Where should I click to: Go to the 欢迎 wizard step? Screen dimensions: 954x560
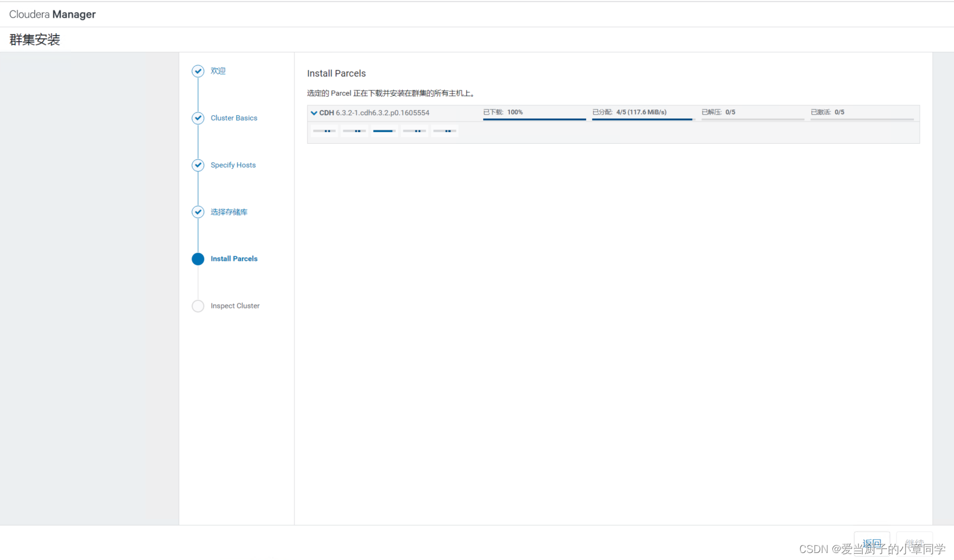pyautogui.click(x=218, y=71)
